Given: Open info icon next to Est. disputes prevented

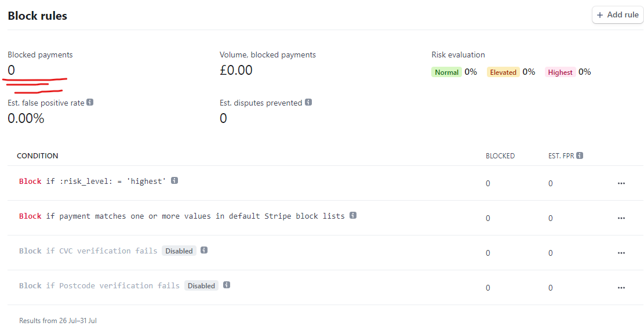Looking at the screenshot, I should tap(308, 102).
